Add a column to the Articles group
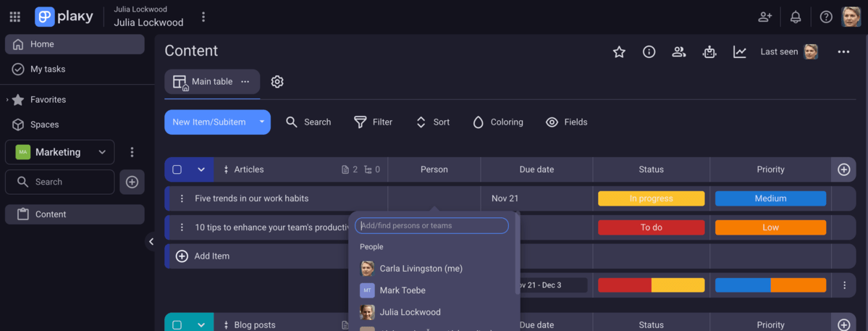The height and width of the screenshot is (331, 868). coord(843,170)
